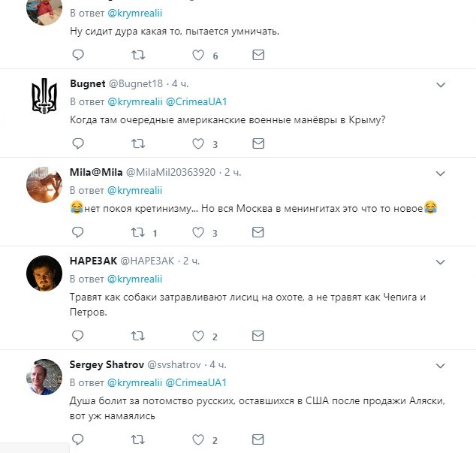This screenshot has height=453, width=476.
Task: Like the top tweet with 6 likes
Action: 198,56
